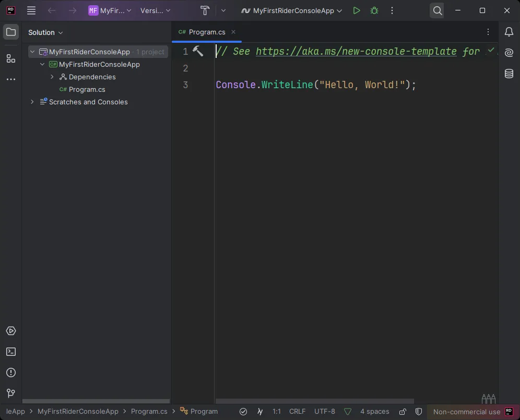Open the Solution view dropdown
Image resolution: width=520 pixels, height=420 pixels.
tap(45, 32)
